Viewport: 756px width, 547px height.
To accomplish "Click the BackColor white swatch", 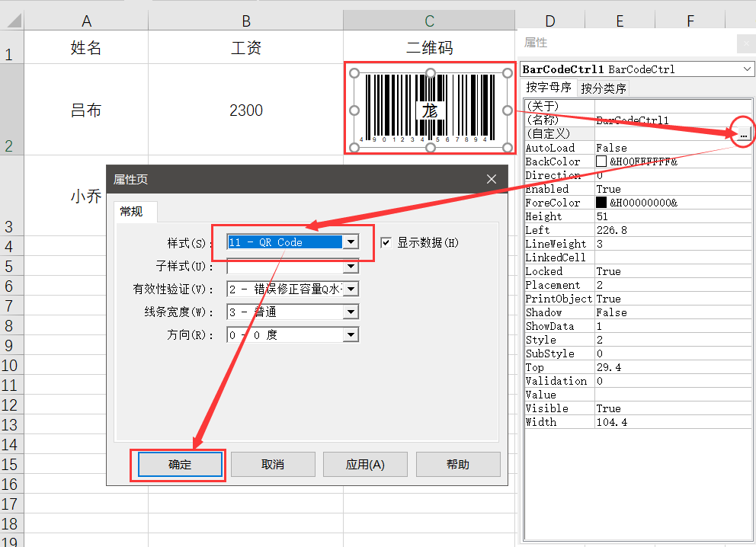I will point(601,162).
